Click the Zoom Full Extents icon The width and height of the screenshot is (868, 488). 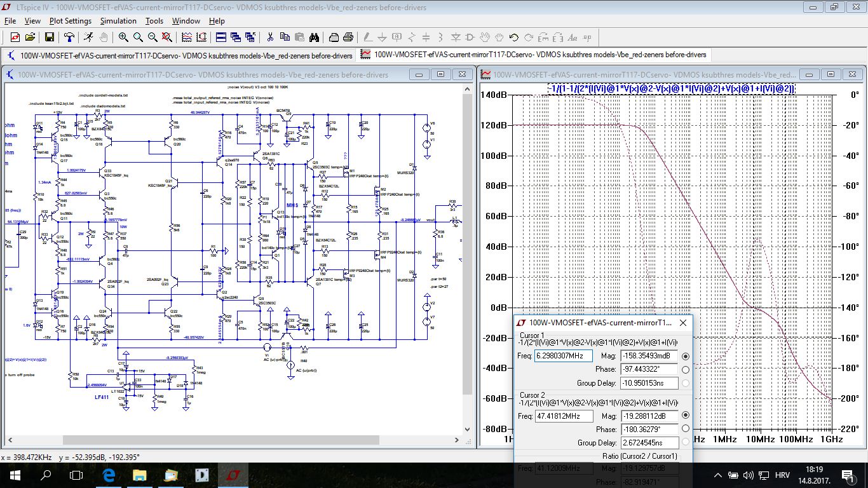(x=167, y=37)
